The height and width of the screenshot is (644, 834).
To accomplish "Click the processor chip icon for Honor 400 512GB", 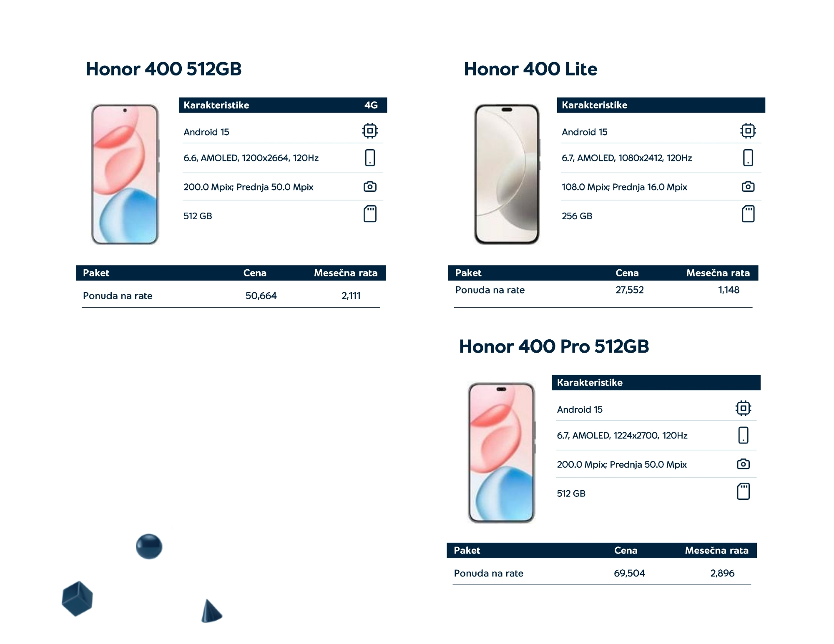I will click(x=369, y=131).
